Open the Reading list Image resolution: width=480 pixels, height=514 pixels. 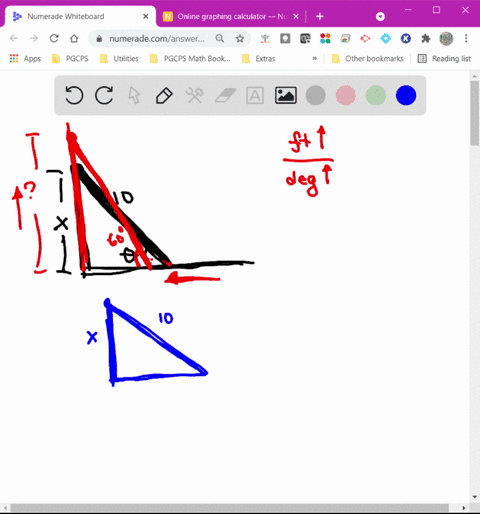pyautogui.click(x=444, y=59)
